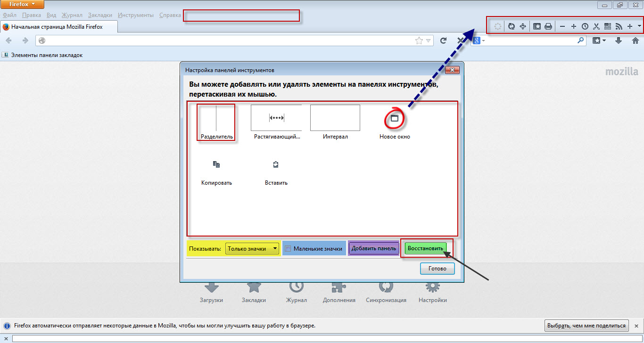
Task: Select the Вставить icon in dialog
Action: pyautogui.click(x=276, y=164)
